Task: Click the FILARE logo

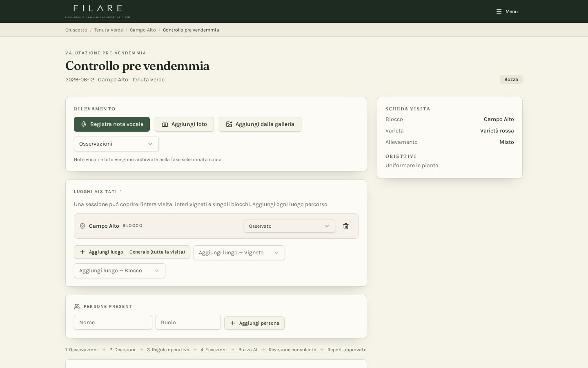Action: [x=98, y=11]
